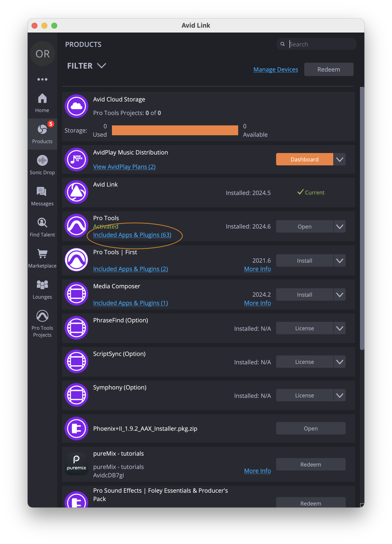The height and width of the screenshot is (544, 392).
Task: Open the Sonic Drop sidebar icon
Action: coord(42,165)
